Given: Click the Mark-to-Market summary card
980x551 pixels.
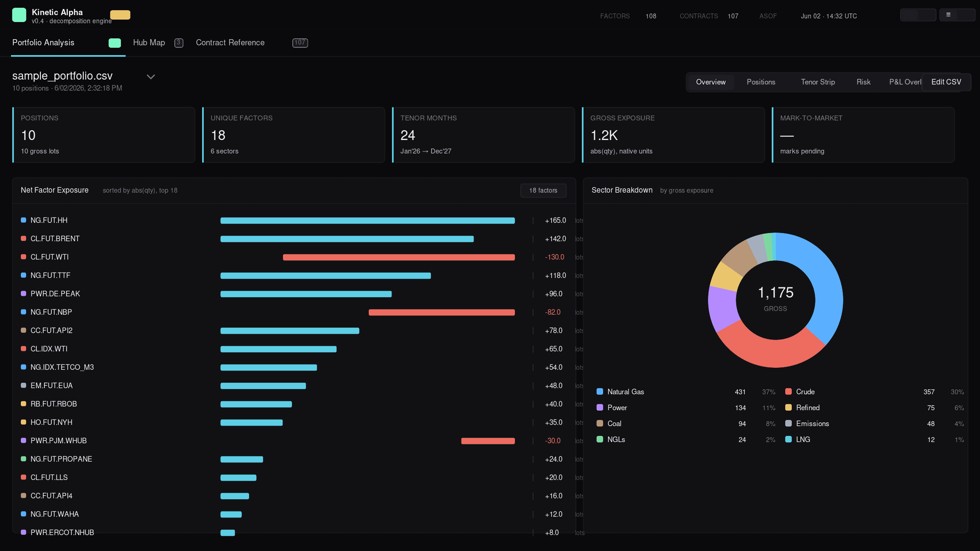Looking at the screenshot, I should click(863, 135).
